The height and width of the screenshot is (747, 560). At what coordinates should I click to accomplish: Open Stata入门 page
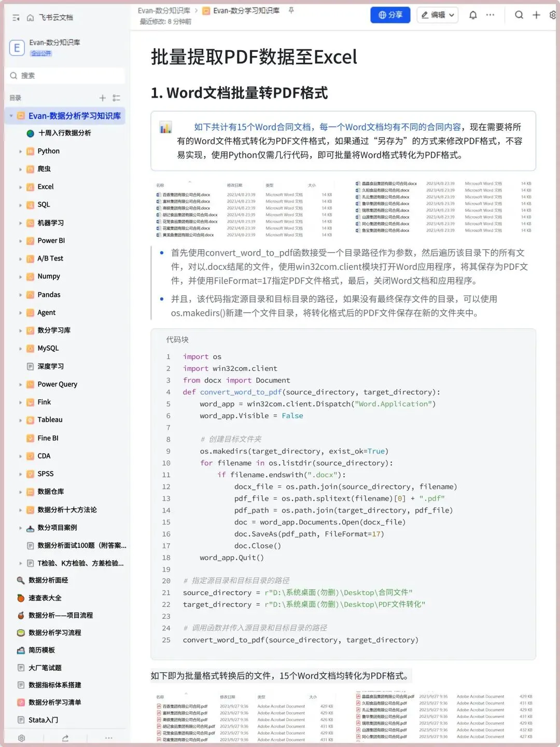[x=43, y=720]
